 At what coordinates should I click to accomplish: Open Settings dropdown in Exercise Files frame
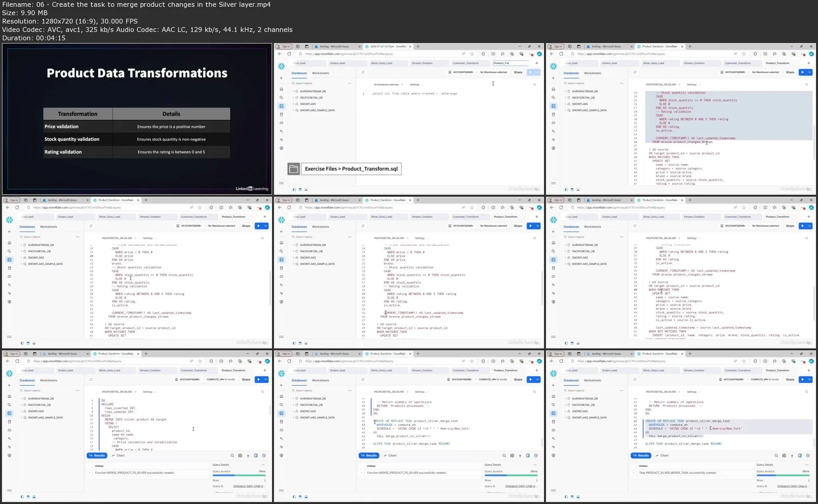click(x=416, y=85)
